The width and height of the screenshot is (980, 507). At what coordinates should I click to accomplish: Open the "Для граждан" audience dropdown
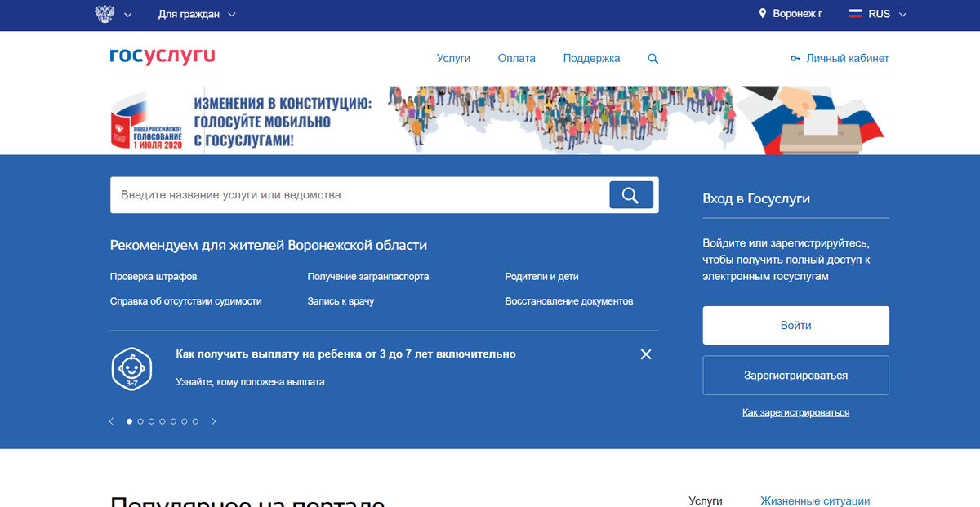click(197, 15)
